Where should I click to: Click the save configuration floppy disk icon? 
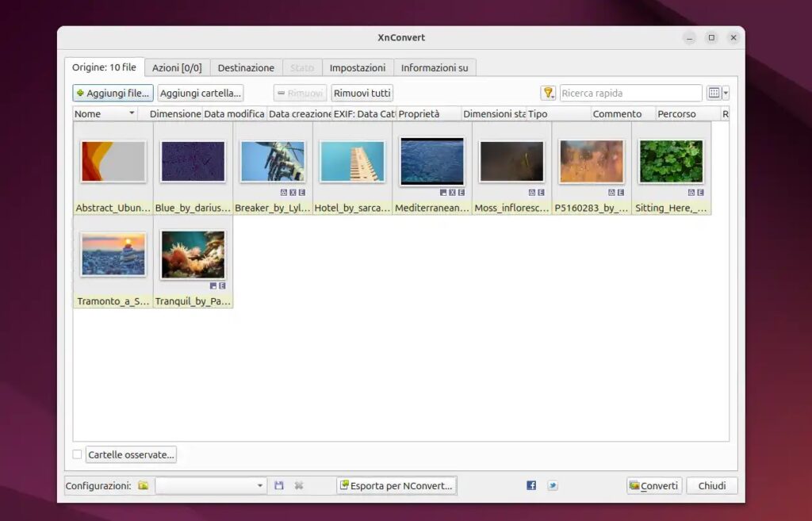[x=279, y=485]
